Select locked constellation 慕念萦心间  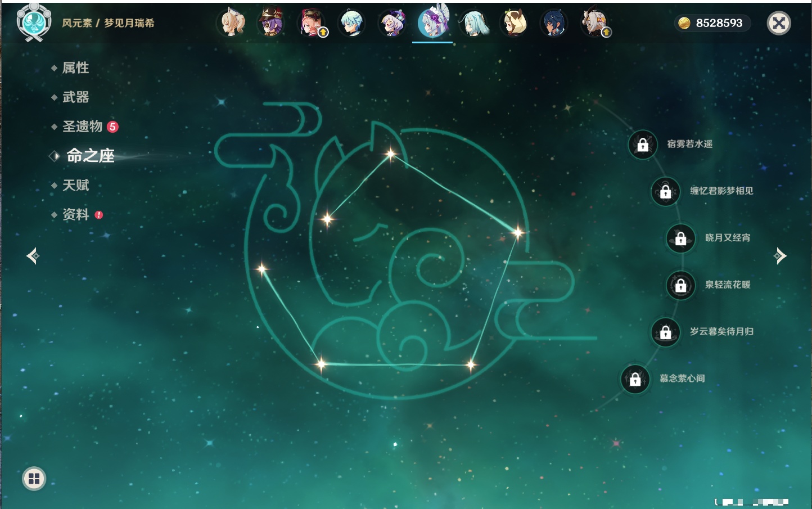(x=635, y=379)
